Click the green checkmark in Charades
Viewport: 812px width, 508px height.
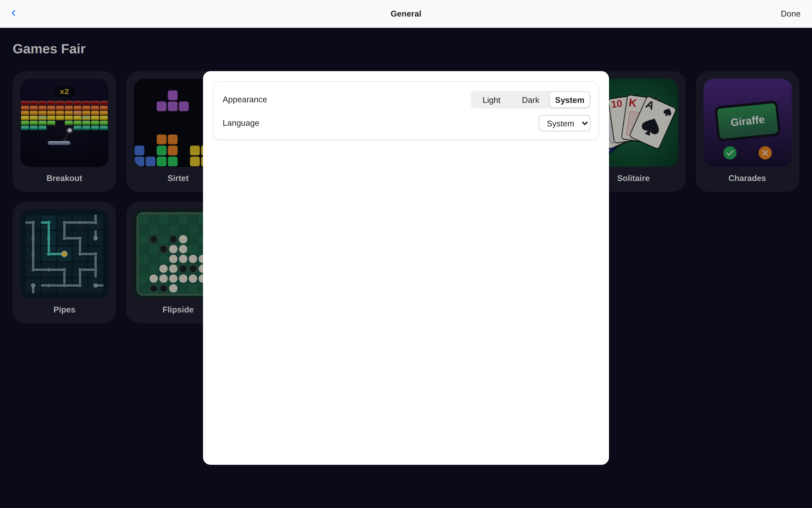pos(730,153)
